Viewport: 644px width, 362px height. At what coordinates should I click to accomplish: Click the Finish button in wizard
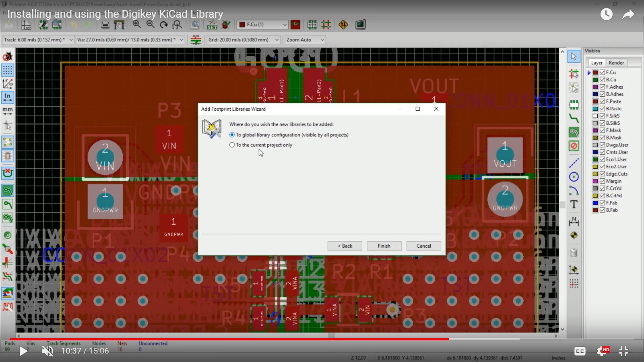tap(384, 246)
